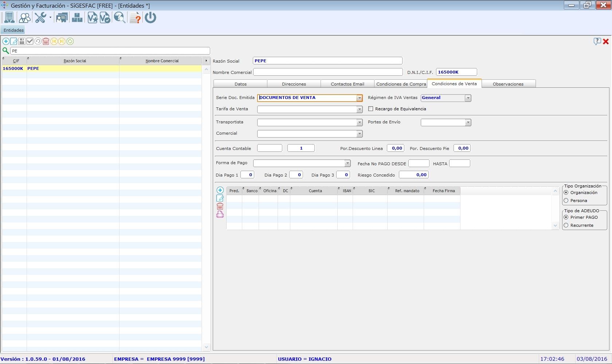
Task: Open the document with star icon
Action: [92, 17]
